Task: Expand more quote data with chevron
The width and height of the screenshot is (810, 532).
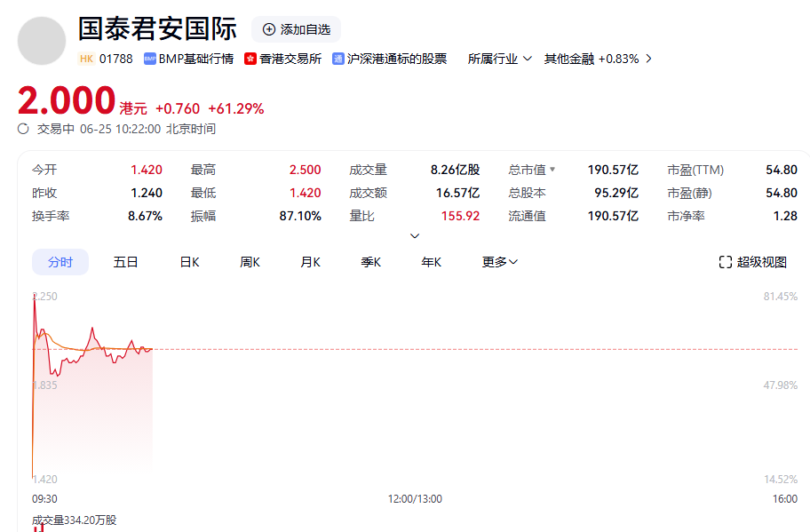Action: tap(415, 236)
